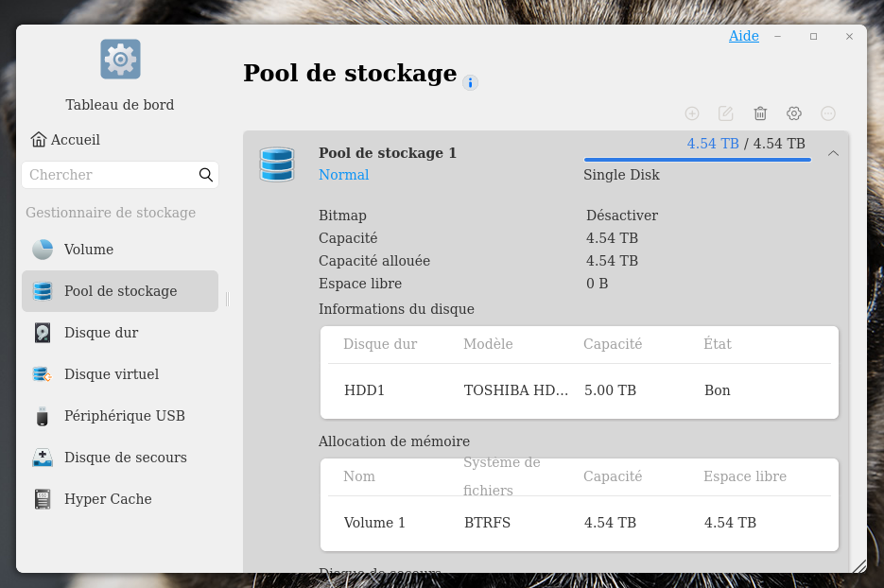Click the storage pool usage bar
Image resolution: width=884 pixels, height=588 pixels.
697,160
